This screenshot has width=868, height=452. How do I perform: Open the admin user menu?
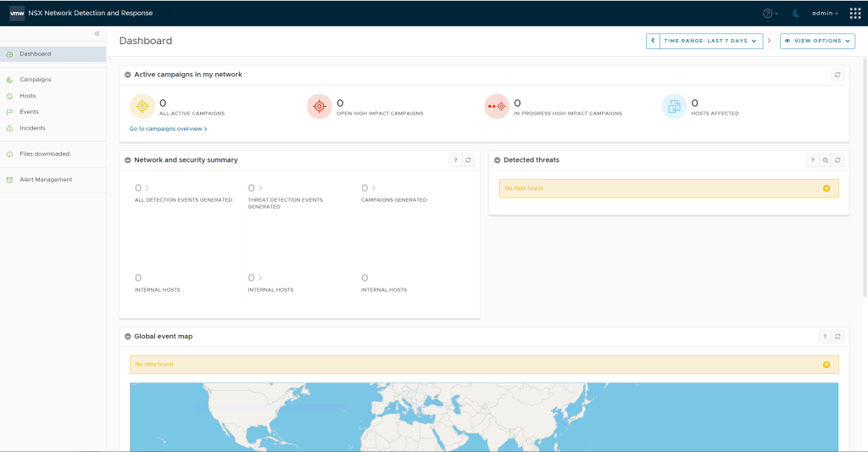(x=824, y=14)
